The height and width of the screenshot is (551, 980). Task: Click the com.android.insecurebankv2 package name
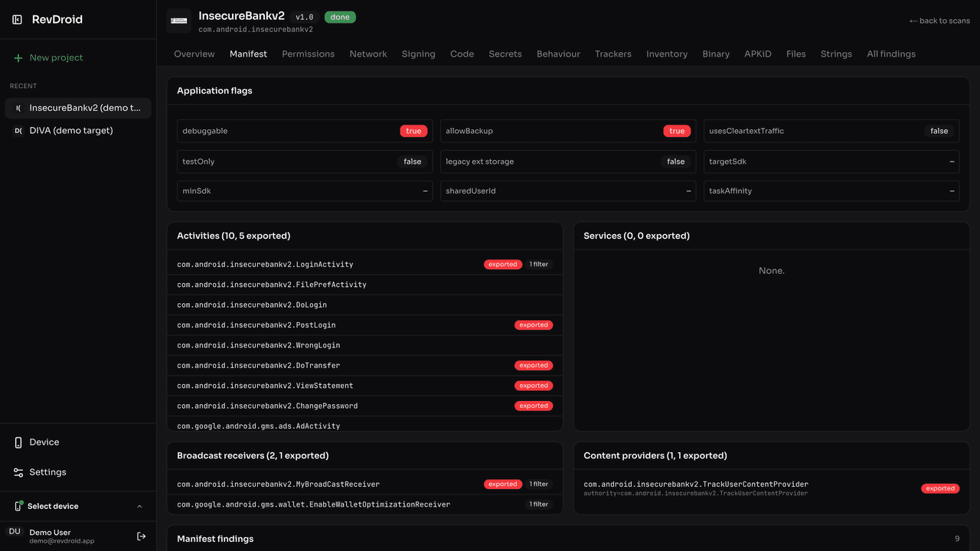(x=256, y=30)
